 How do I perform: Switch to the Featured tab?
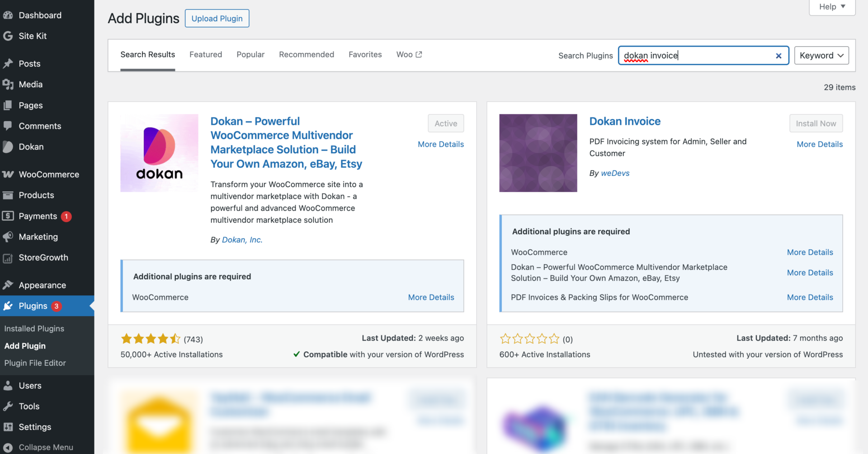click(x=206, y=55)
